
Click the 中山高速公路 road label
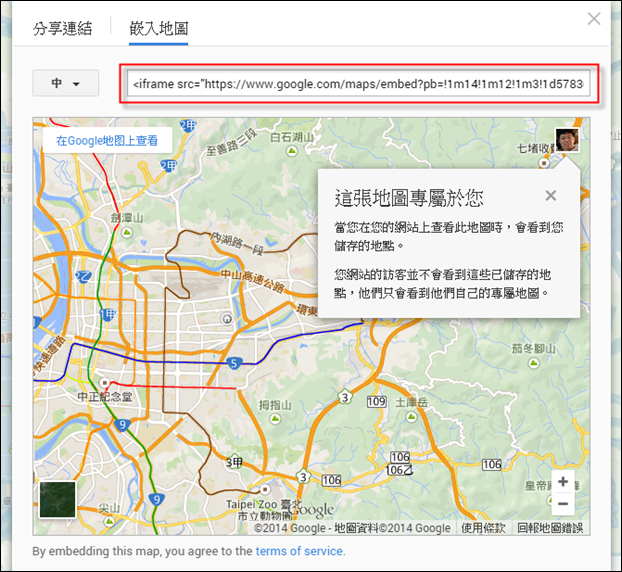point(252,280)
